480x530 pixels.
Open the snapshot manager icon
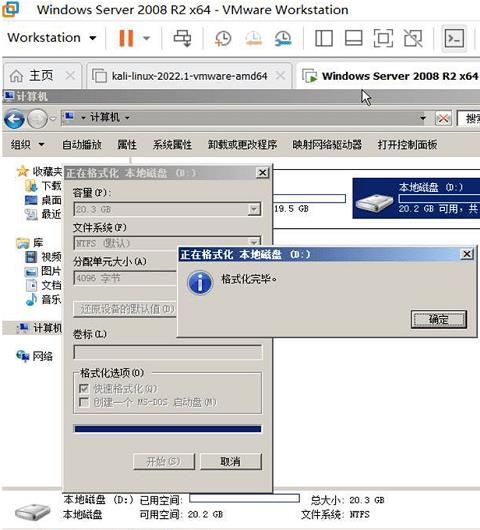(x=283, y=38)
